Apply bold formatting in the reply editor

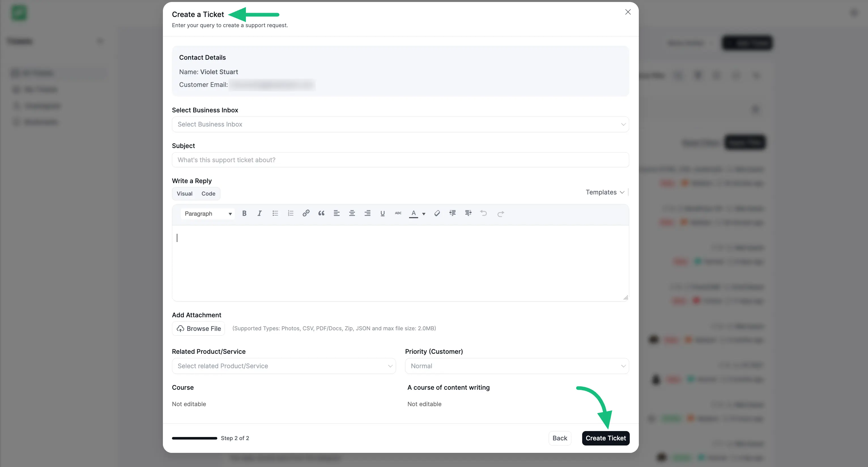pos(244,213)
